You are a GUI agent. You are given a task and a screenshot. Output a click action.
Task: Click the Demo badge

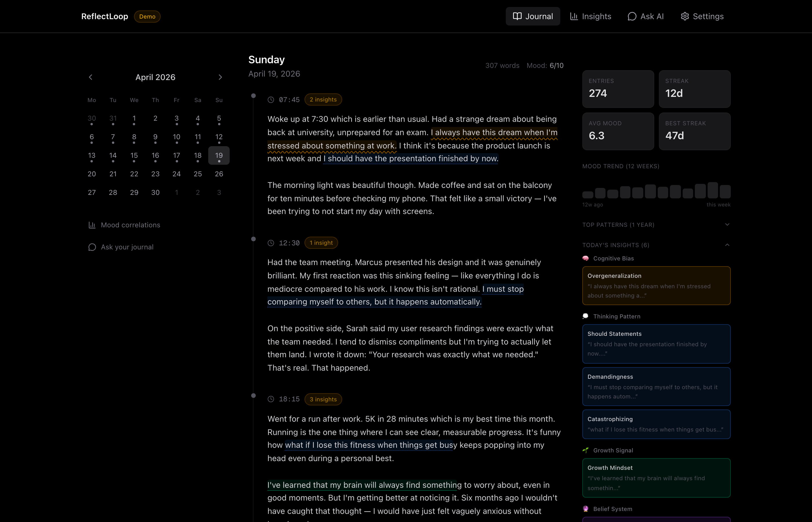(x=147, y=16)
